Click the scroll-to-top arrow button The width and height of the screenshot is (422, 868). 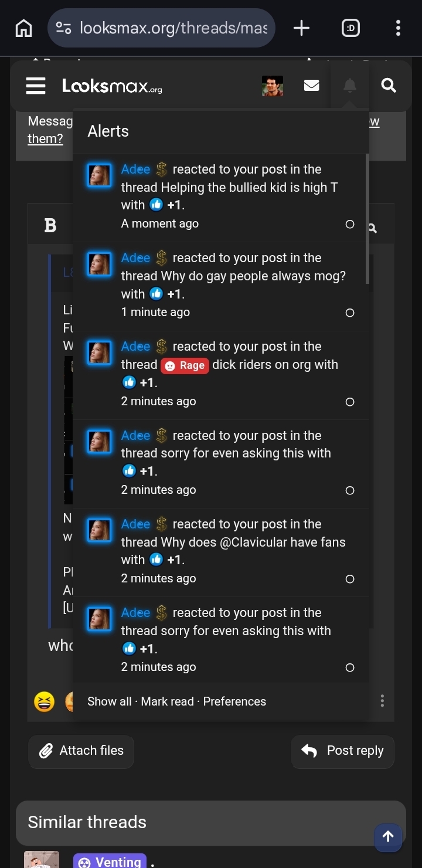pyautogui.click(x=388, y=837)
